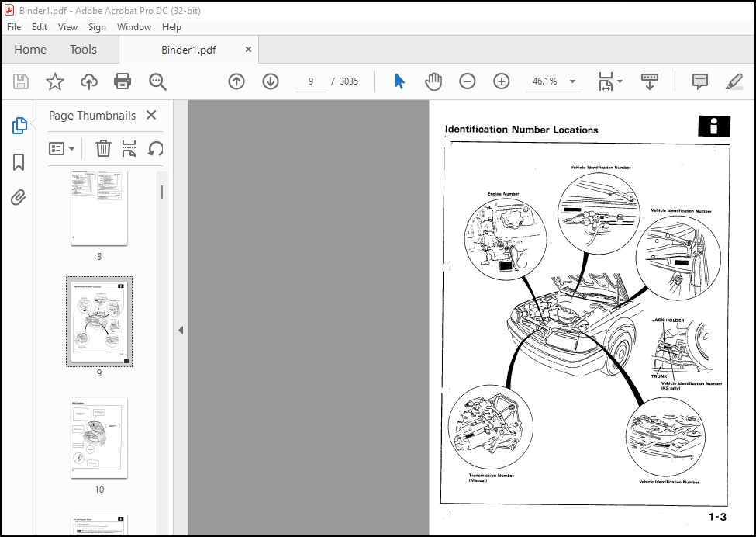
Task: Open the Sign menu
Action: pos(97,27)
